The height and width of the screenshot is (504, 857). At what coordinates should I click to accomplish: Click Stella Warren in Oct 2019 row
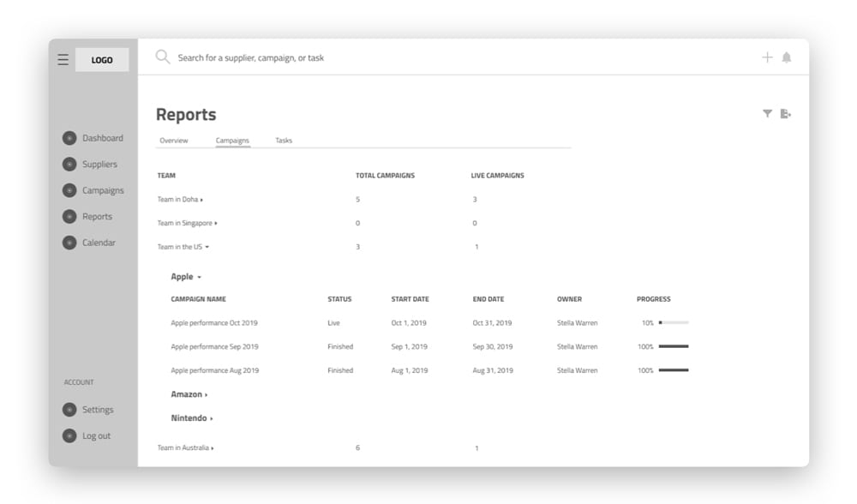[x=577, y=323]
